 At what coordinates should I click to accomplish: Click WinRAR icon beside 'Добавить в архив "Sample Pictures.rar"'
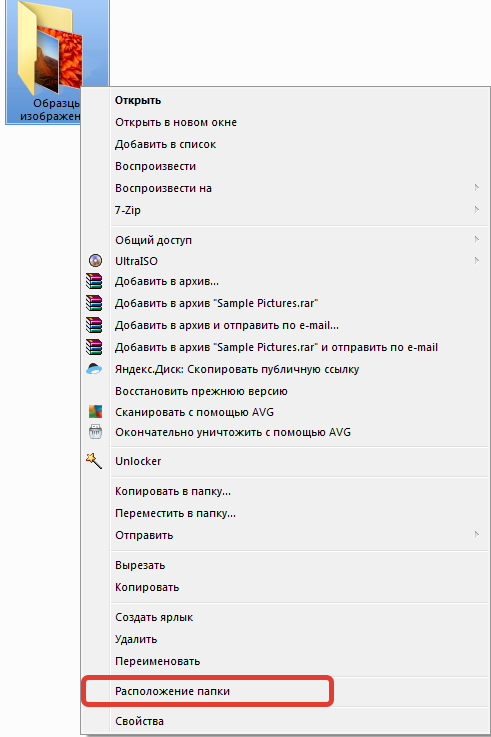tap(94, 303)
